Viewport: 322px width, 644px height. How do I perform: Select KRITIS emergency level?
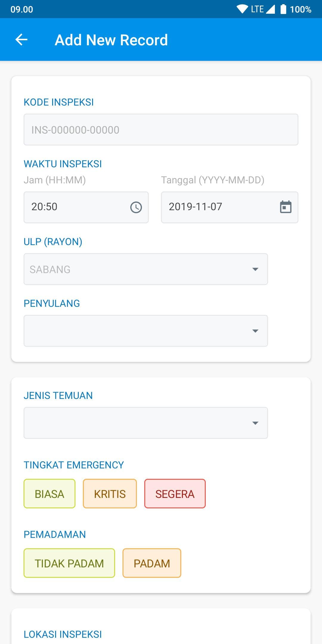coord(110,494)
